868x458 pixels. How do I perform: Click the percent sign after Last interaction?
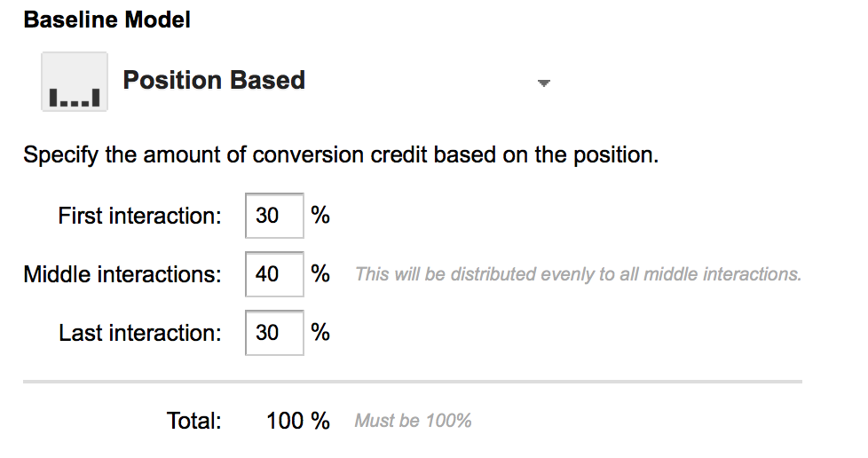(x=320, y=332)
